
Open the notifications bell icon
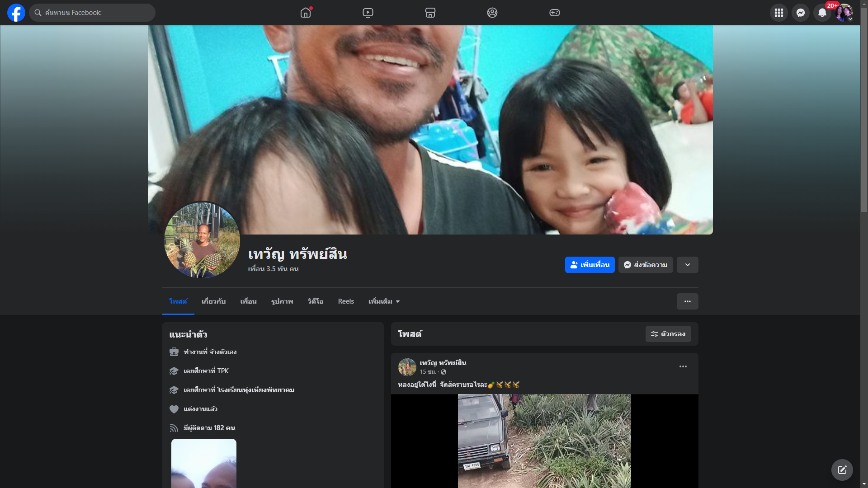point(822,13)
